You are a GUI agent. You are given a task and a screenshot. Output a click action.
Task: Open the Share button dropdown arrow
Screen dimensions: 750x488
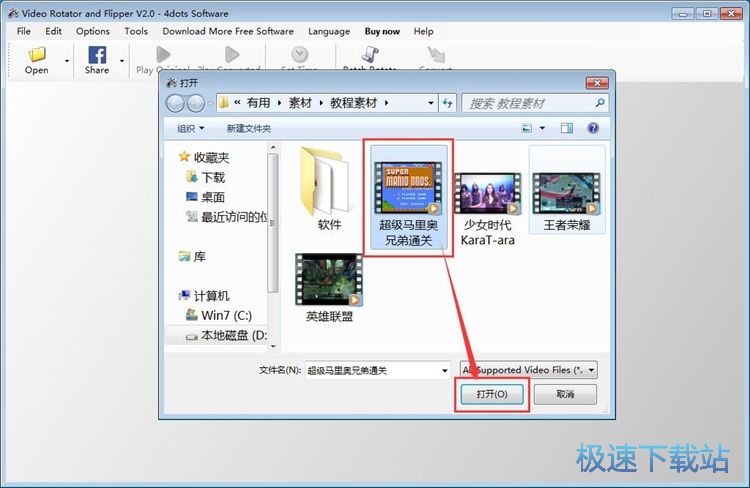[x=122, y=61]
